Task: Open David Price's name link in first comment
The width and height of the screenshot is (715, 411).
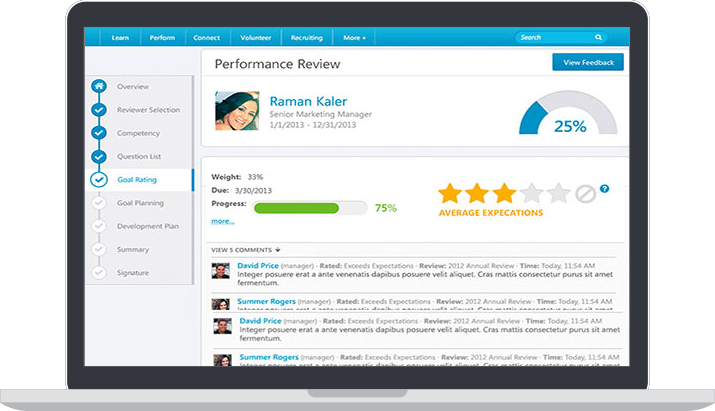Action: (x=257, y=265)
